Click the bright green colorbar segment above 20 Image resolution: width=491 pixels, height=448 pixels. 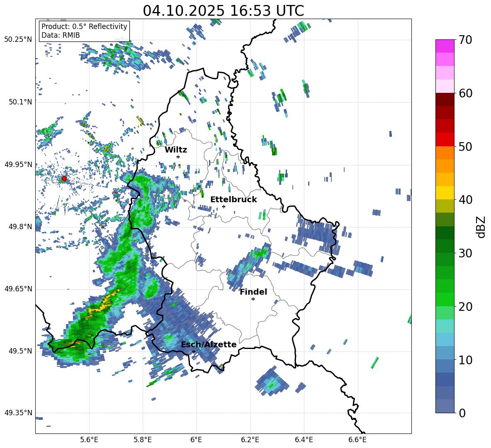tap(445, 299)
